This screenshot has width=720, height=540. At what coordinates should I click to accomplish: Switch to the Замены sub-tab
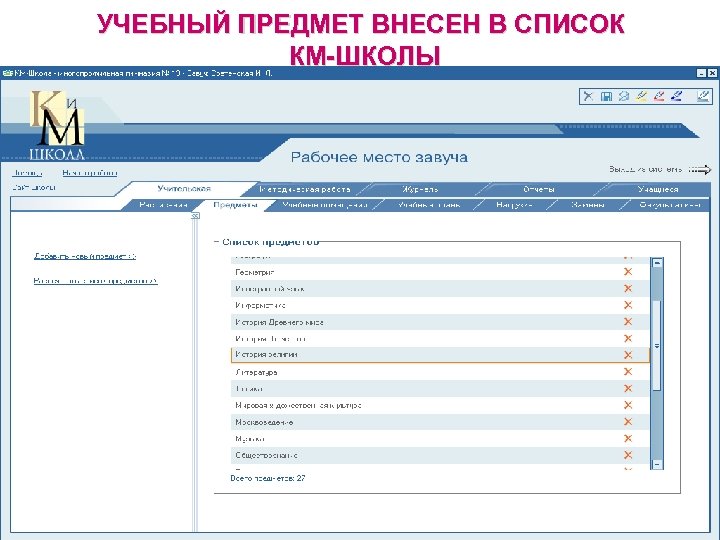coord(588,205)
